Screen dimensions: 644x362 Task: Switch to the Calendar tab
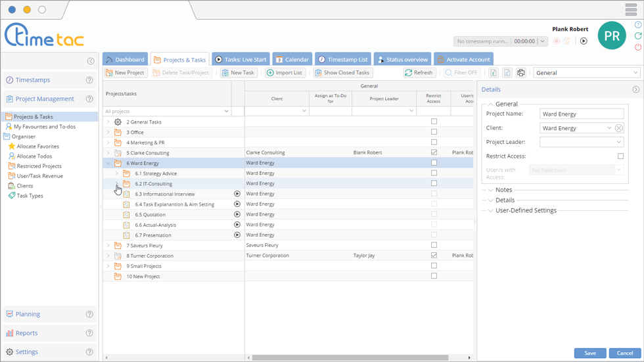(292, 60)
